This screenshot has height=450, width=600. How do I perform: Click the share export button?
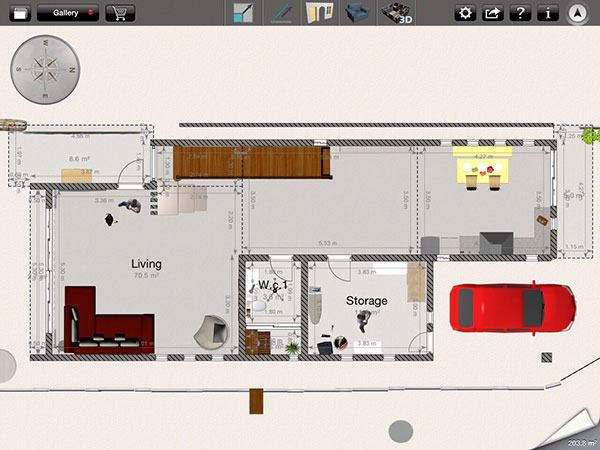[493, 13]
